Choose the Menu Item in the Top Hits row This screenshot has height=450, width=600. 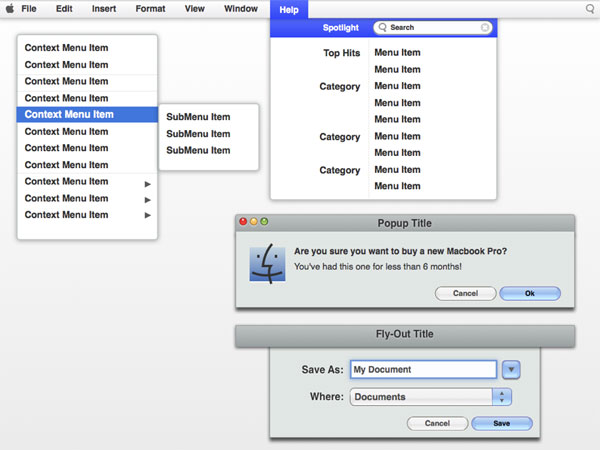(x=397, y=52)
